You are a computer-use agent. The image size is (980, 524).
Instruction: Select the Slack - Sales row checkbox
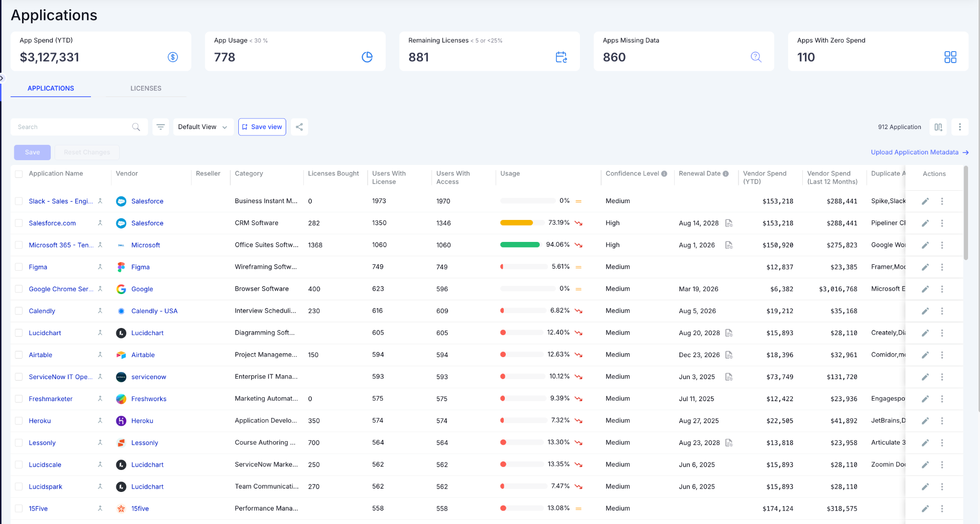(x=19, y=201)
